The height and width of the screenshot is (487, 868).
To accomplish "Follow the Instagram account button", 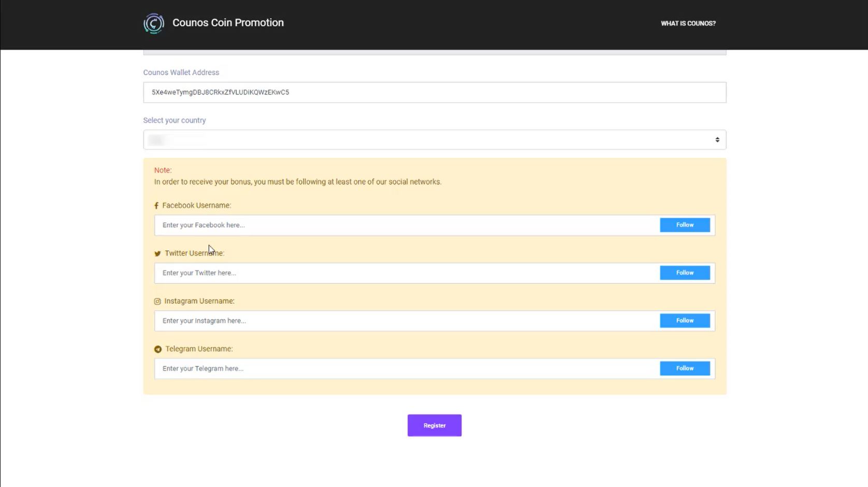I will tap(685, 321).
